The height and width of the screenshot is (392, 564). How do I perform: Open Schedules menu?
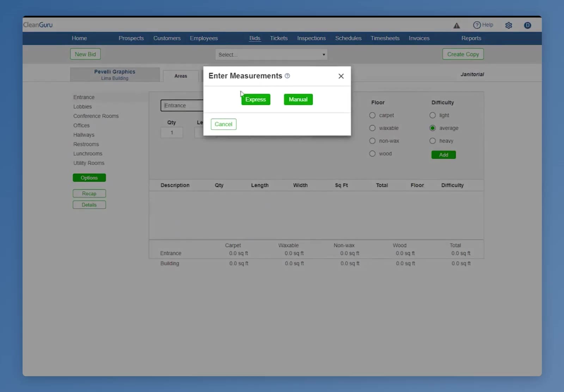348,38
